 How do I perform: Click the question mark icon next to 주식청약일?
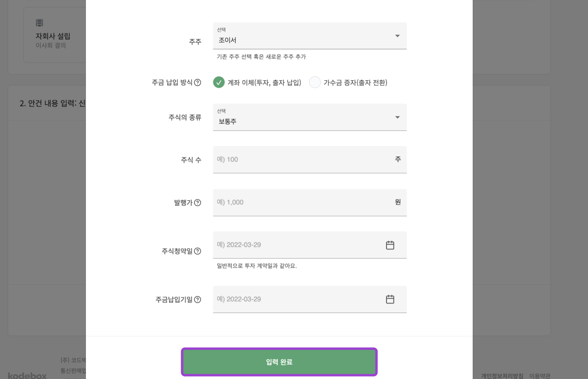[197, 251]
